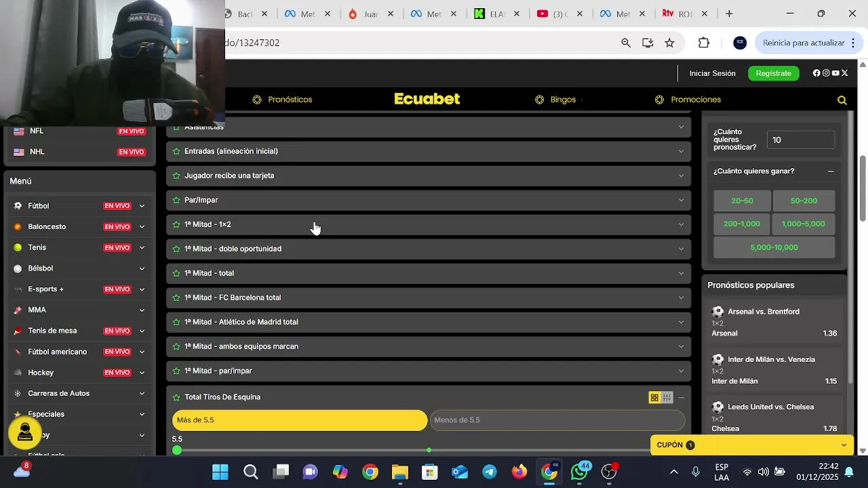Image resolution: width=868 pixels, height=488 pixels.
Task: Favorite 1ª Mitad - FC Barcelona total star
Action: (x=176, y=298)
